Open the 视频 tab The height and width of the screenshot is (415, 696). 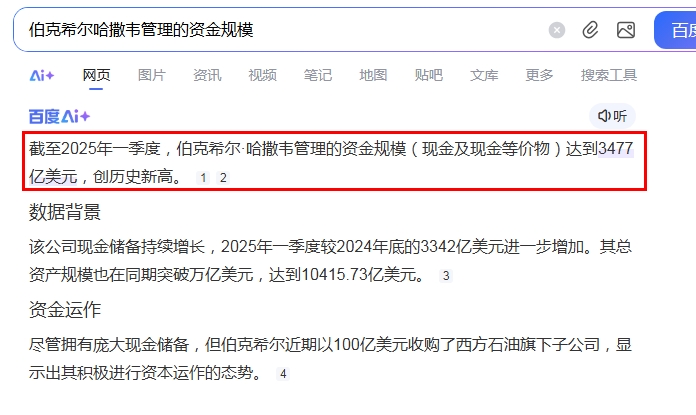[x=262, y=75]
